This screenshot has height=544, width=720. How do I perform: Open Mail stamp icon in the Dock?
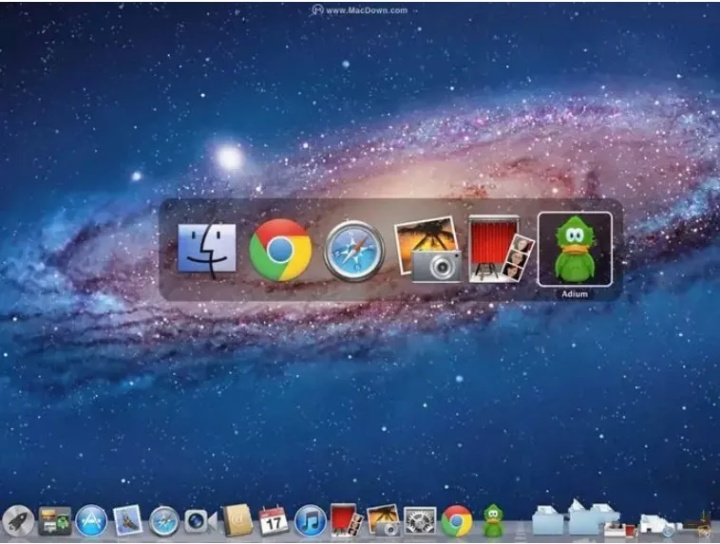[128, 521]
